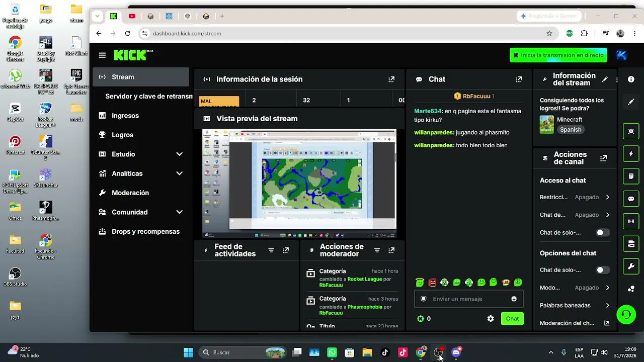The image size is (644, 362).
Task: Open the Modo... Apagado setting chevron
Action: [x=607, y=288]
